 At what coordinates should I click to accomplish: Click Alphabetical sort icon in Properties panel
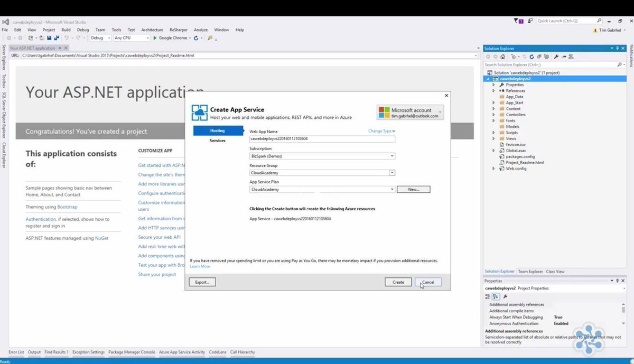tap(496, 296)
